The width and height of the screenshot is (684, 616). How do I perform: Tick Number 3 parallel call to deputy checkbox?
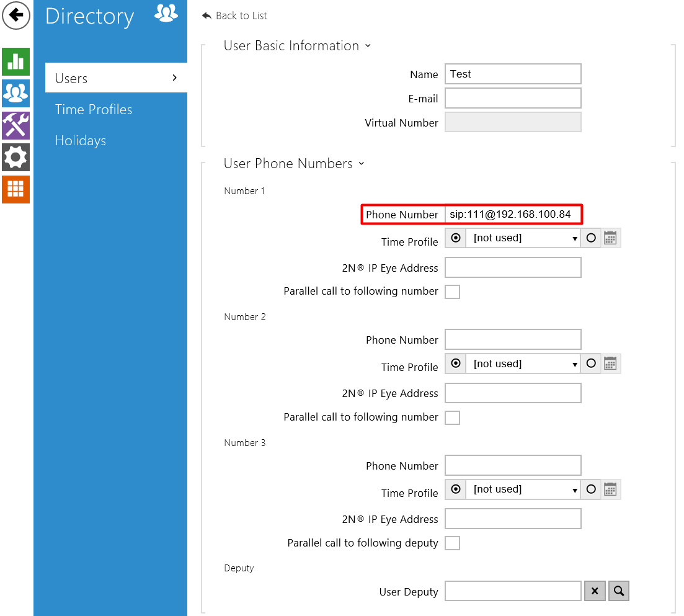pos(453,543)
